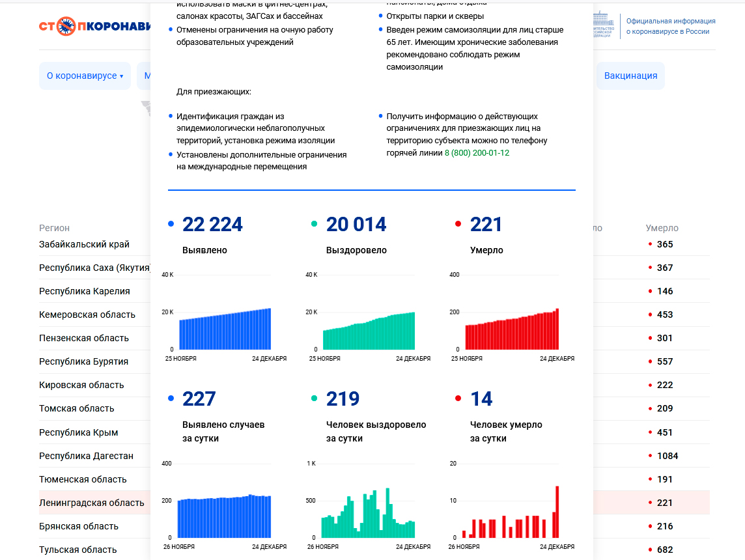Viewport: 745px width, 560px height.
Task: Click the tallest red bar in daily deaths chart
Action: pos(557,512)
